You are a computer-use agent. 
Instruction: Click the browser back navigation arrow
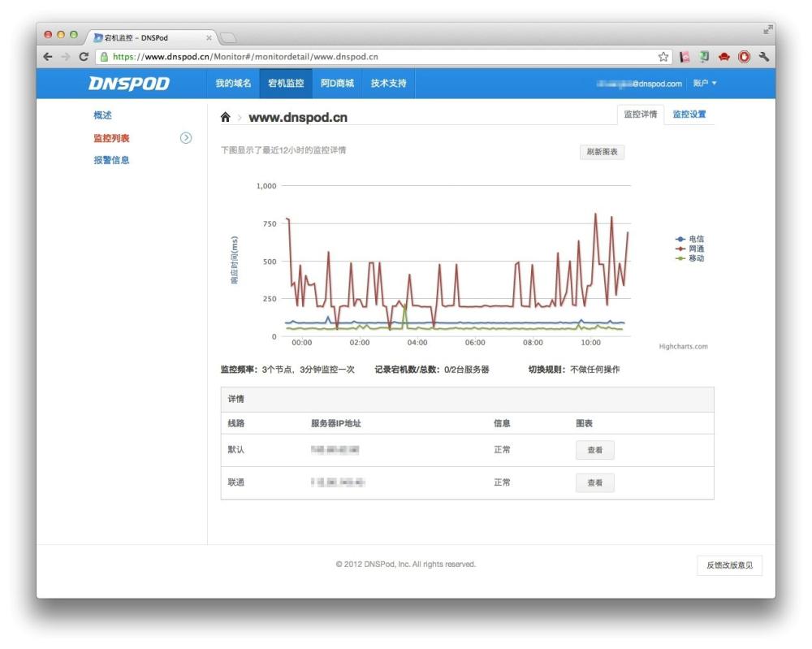(48, 57)
